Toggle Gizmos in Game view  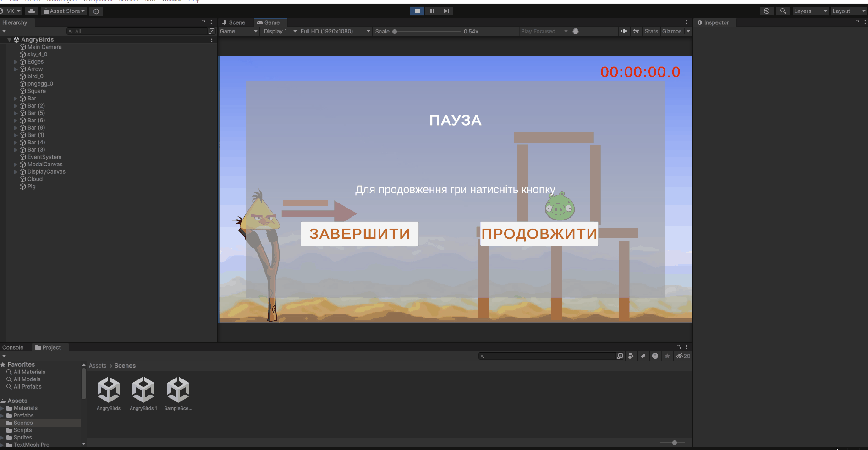[672, 31]
